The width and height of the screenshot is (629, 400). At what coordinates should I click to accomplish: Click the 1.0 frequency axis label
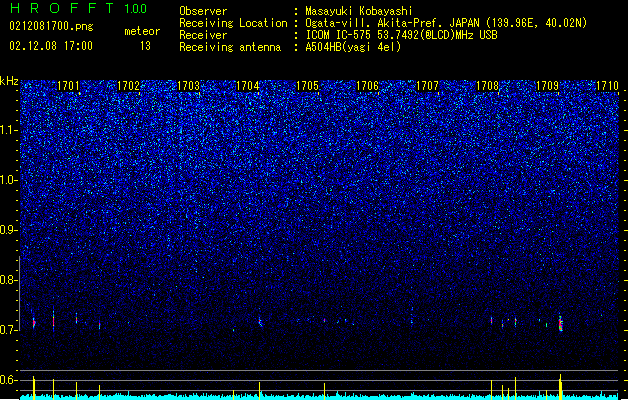click(9, 180)
